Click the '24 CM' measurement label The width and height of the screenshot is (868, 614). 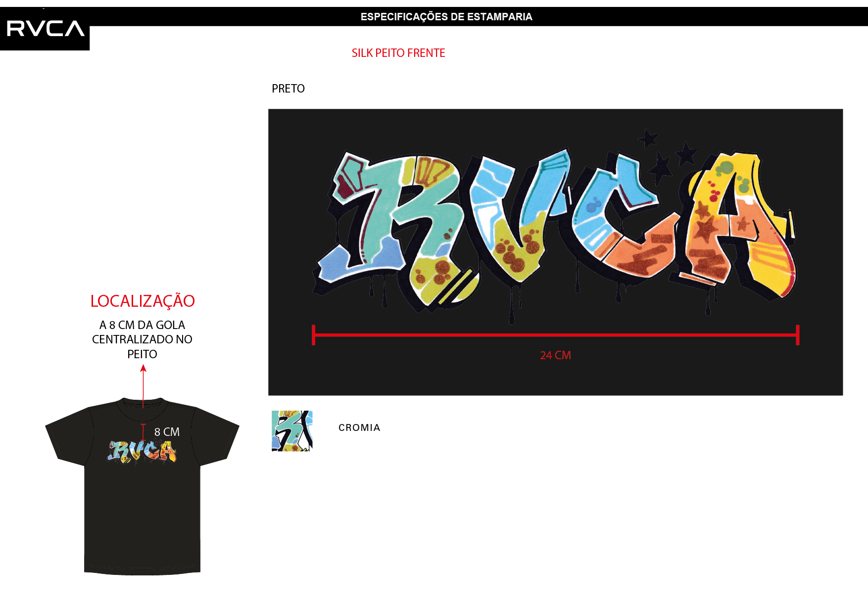[x=555, y=355]
